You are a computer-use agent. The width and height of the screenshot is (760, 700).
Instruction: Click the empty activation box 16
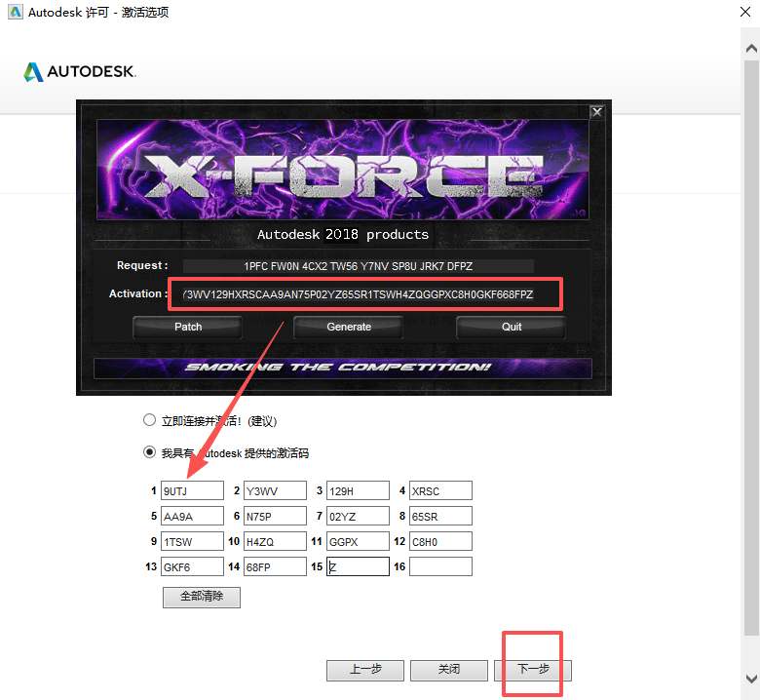point(440,566)
